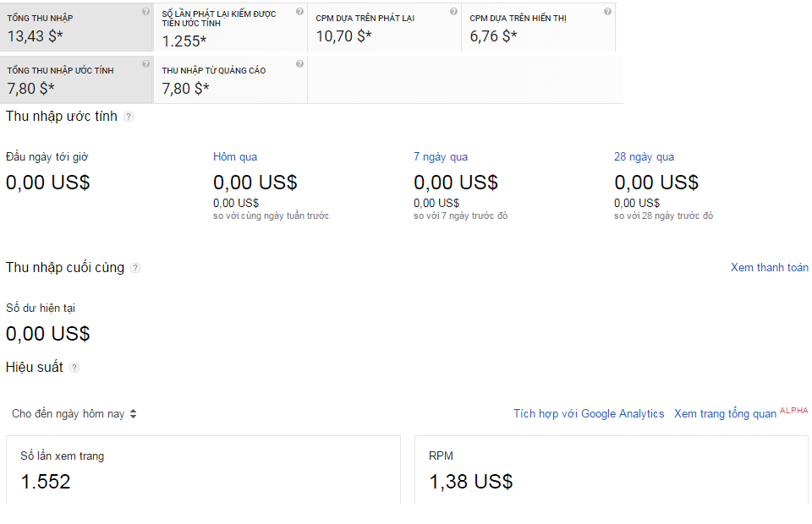This screenshot has height=524, width=812.
Task: Click help icon beside Hiệu suất heading
Action: (74, 368)
